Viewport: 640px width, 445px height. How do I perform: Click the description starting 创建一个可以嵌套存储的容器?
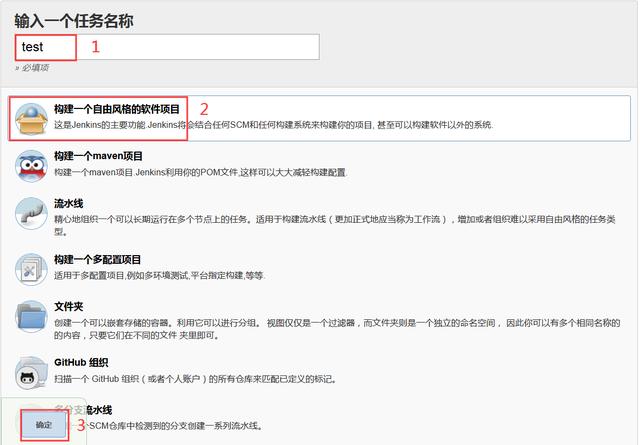(x=337, y=329)
